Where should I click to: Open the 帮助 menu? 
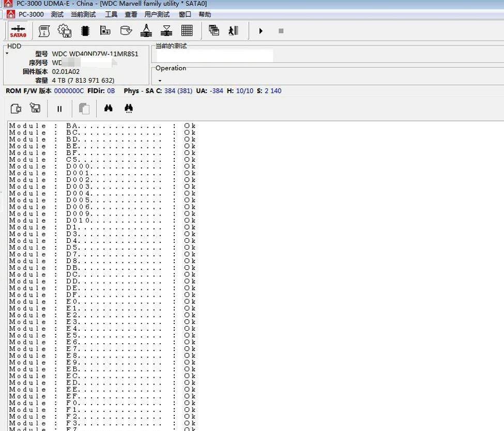tap(205, 14)
